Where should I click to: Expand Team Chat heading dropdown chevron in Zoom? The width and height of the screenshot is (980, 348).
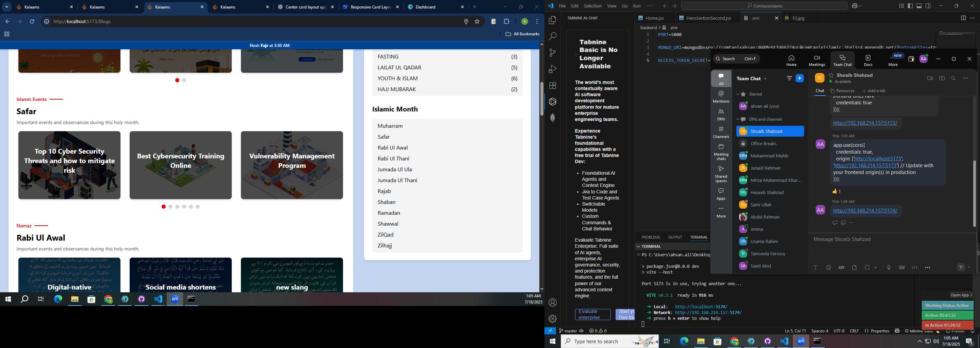click(765, 79)
